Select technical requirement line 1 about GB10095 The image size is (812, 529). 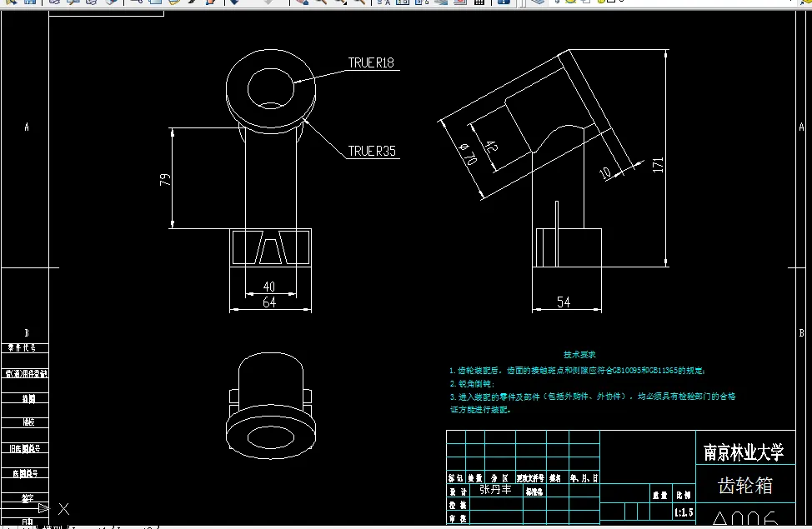577,371
